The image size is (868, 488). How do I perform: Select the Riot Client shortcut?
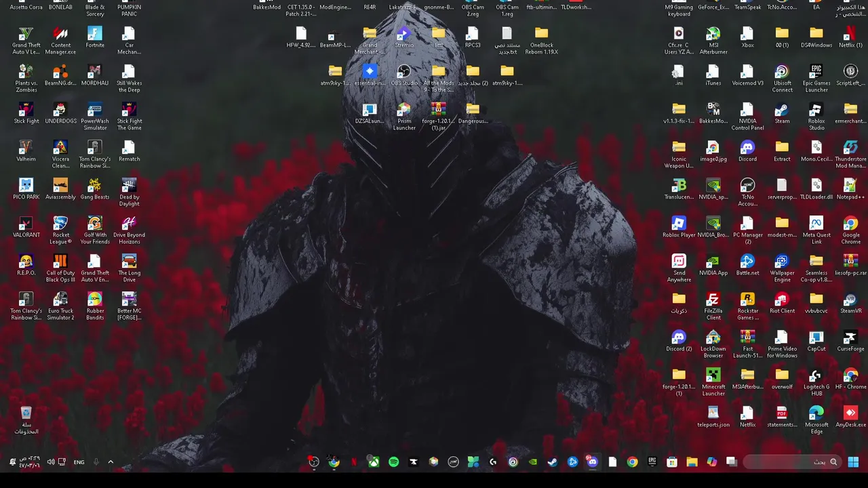782,303
